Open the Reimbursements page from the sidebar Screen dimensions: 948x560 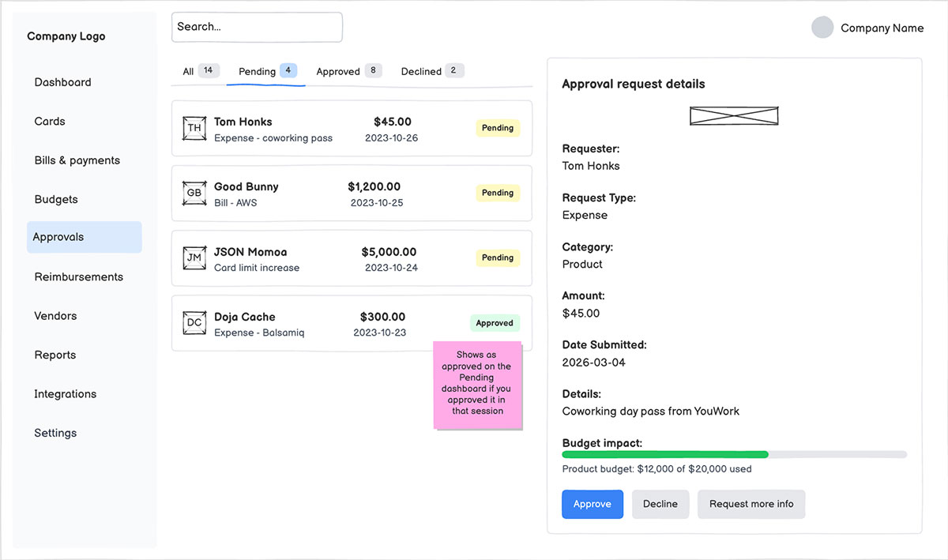[78, 276]
